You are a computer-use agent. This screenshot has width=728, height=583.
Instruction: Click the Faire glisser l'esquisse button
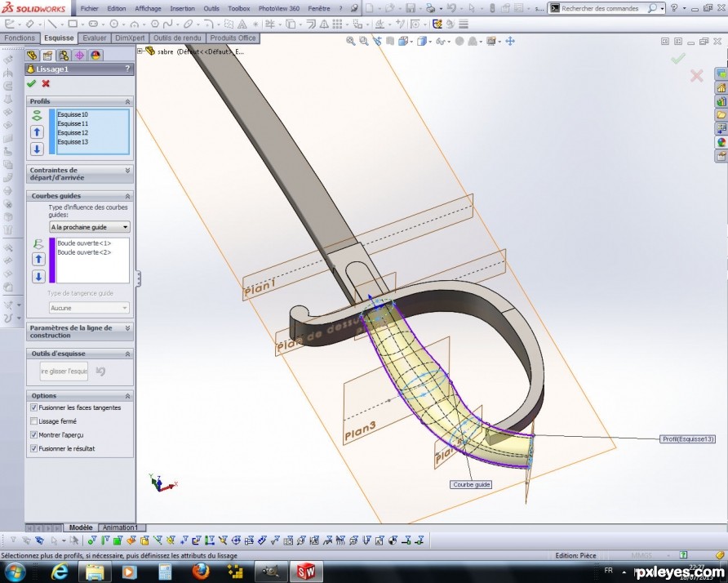pyautogui.click(x=64, y=372)
